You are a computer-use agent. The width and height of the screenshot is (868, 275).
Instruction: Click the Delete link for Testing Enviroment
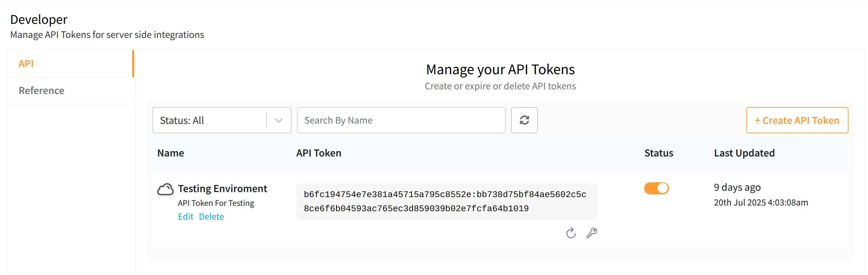pyautogui.click(x=211, y=217)
